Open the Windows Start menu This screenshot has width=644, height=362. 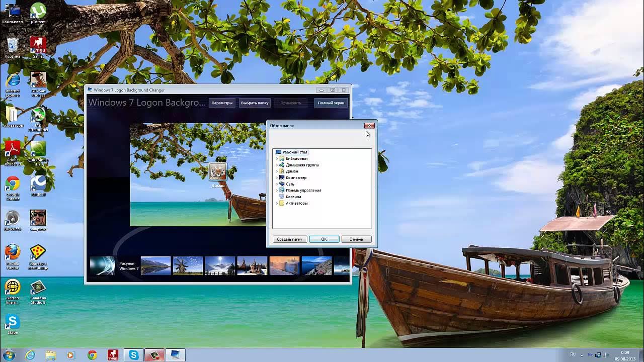point(9,355)
